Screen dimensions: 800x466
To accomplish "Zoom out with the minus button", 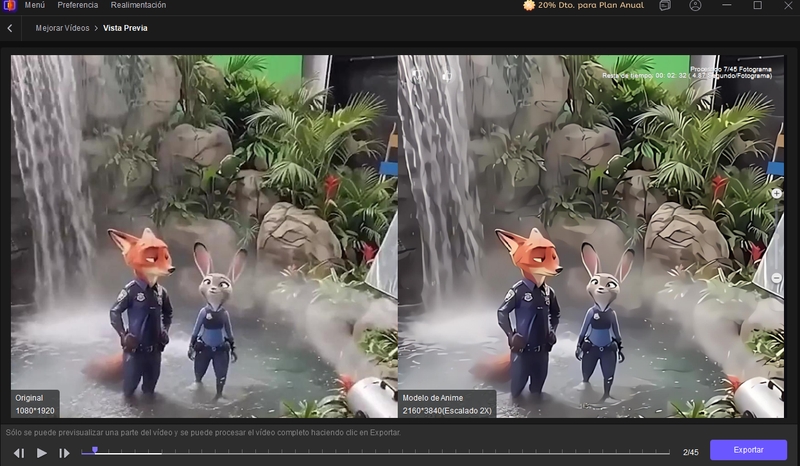I will point(776,278).
